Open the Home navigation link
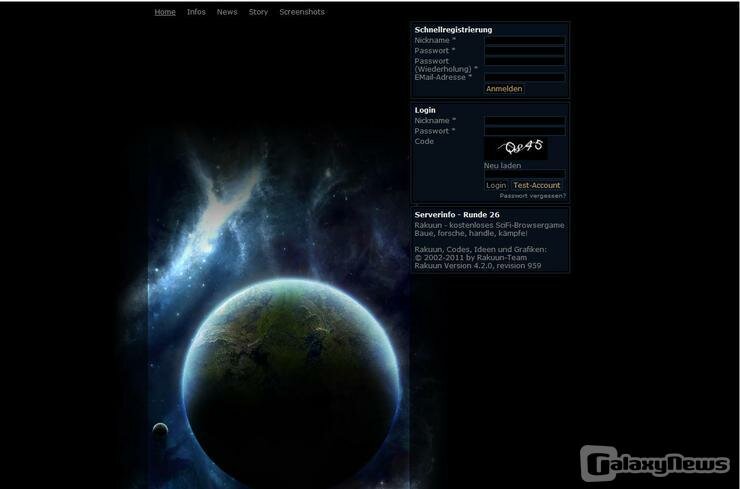The image size is (740, 489). [165, 12]
